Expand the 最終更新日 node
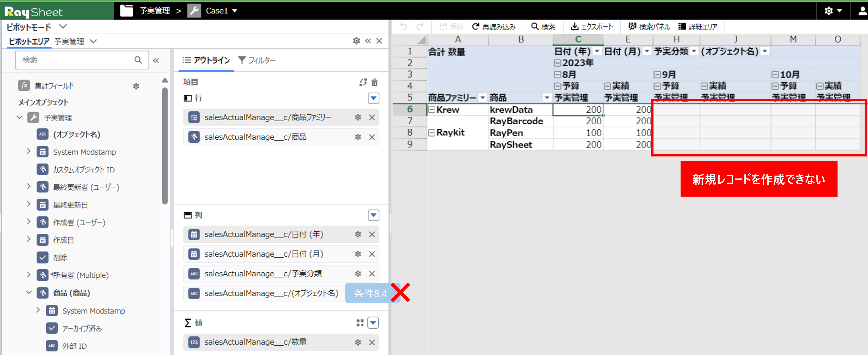This screenshot has width=868, height=355. tap(29, 204)
